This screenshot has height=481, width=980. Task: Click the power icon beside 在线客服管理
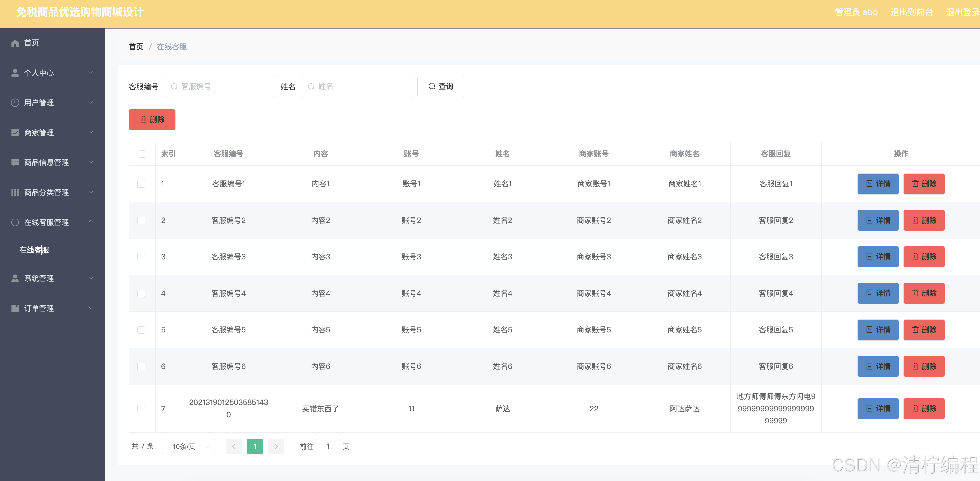pos(15,222)
